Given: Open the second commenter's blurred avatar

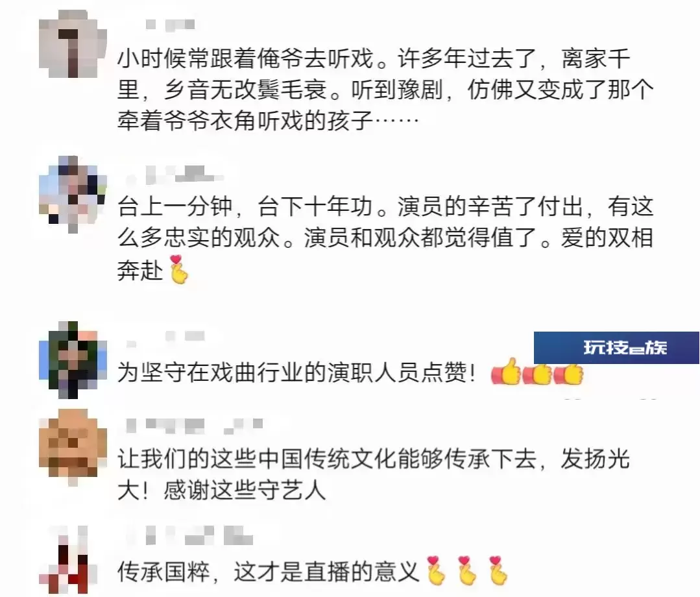Looking at the screenshot, I should (73, 195).
